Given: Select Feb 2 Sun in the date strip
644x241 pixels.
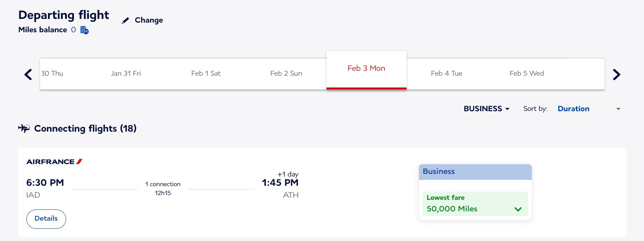Looking at the screenshot, I should (286, 73).
